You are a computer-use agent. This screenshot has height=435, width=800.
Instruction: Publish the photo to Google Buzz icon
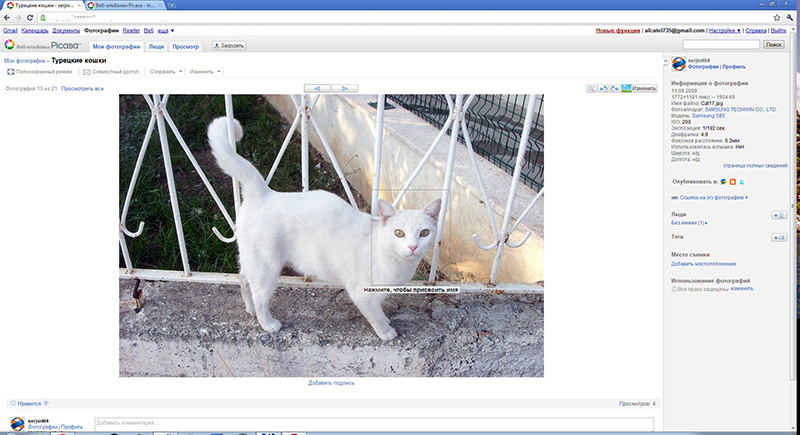[724, 182]
